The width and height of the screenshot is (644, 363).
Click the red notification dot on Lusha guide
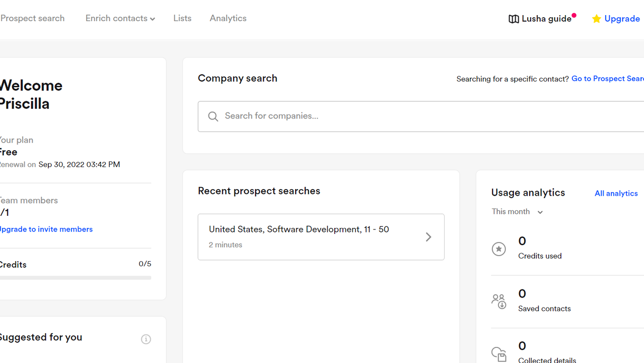pos(574,16)
